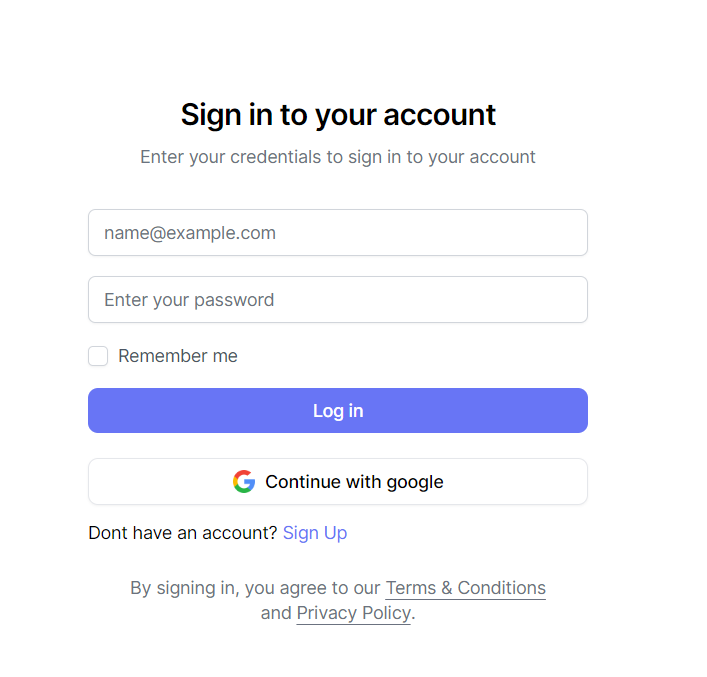Screen dimensions: 707x677
Task: Click the word "and" before Privacy Policy
Action: (276, 613)
